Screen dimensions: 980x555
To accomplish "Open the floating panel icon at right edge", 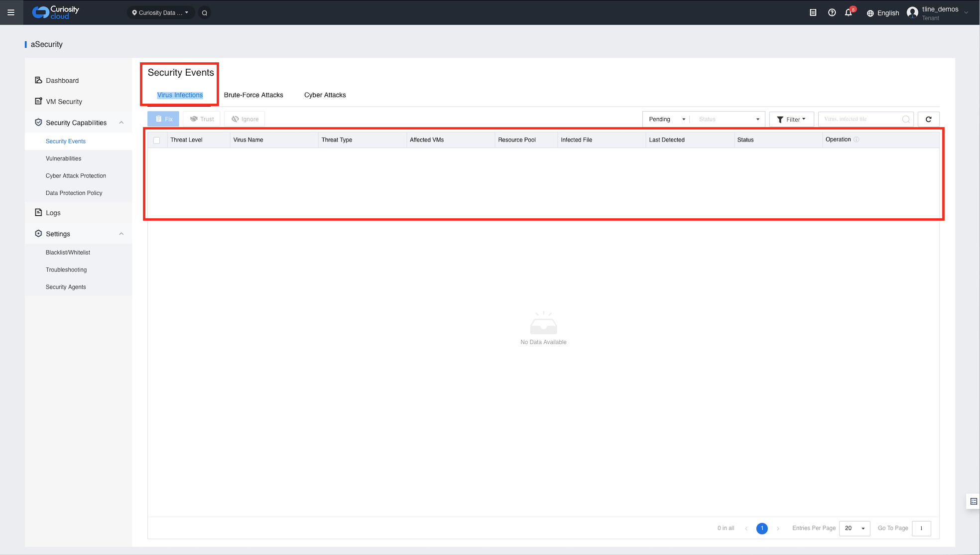I will (974, 501).
